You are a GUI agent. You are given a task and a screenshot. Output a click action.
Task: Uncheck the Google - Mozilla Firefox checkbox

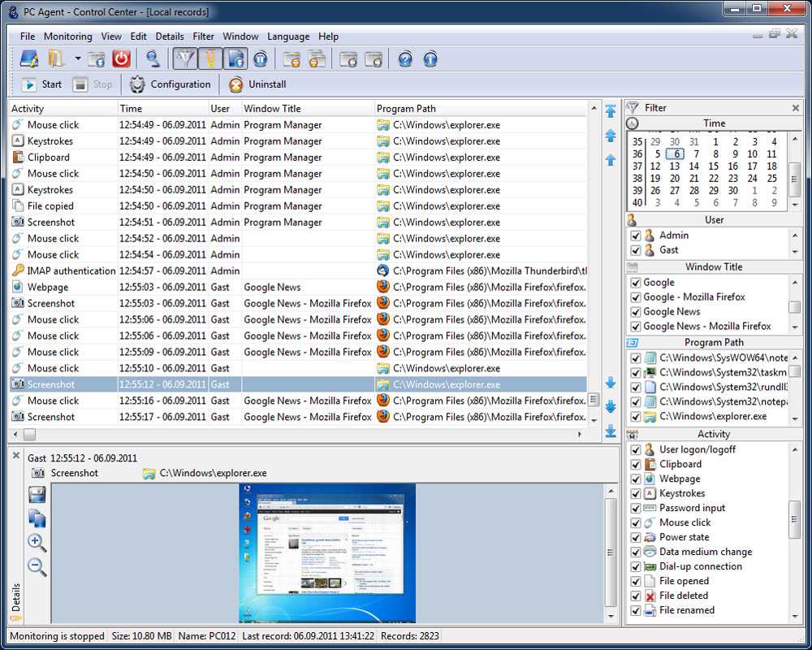[636, 297]
